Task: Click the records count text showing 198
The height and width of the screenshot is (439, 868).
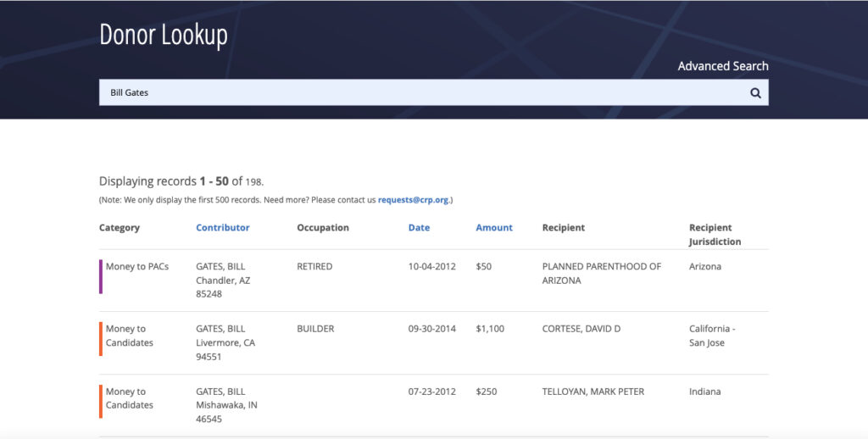Action: [181, 181]
